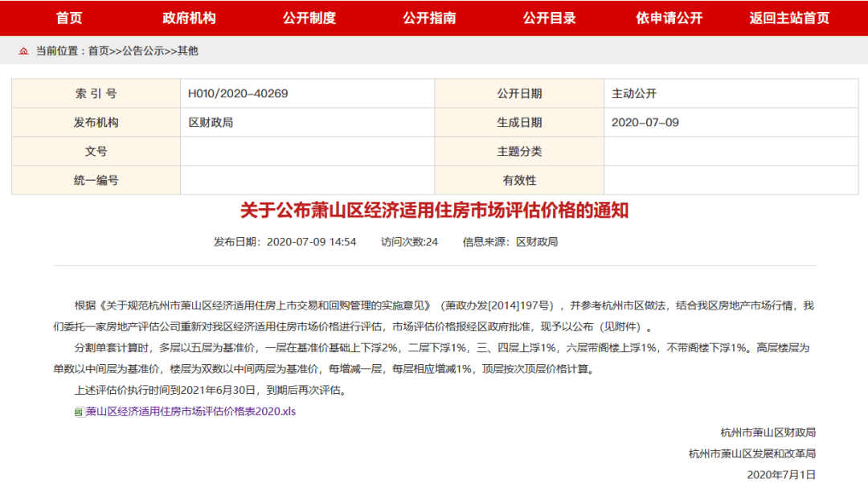Select 公开指南 from the top menu
The height and width of the screenshot is (492, 868).
(x=429, y=18)
